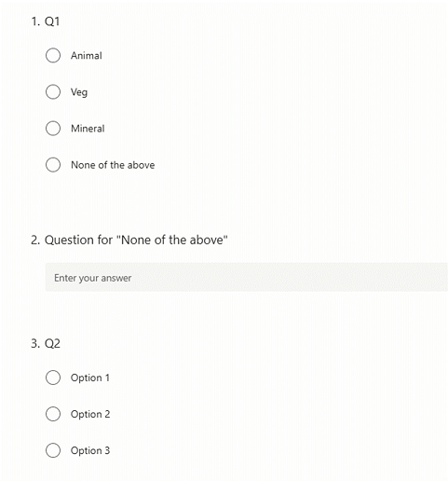Select Option 3 radio button
Screen dimensions: 448x481
coord(53,450)
